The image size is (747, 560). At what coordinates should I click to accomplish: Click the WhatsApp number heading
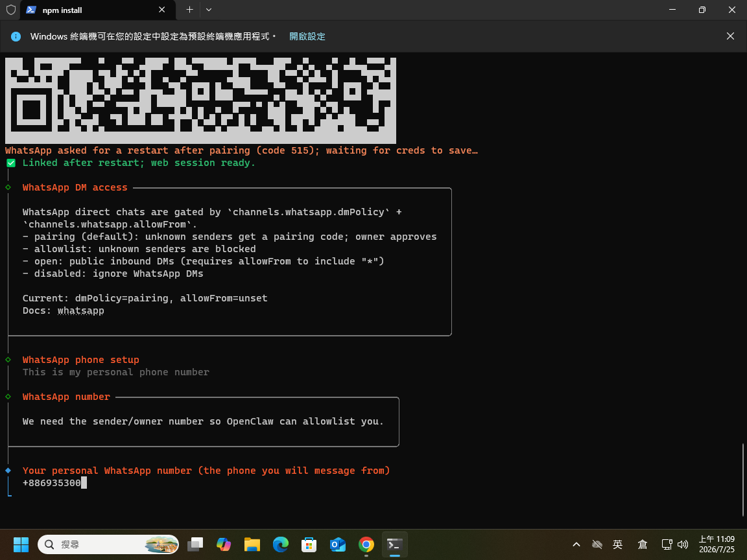tap(66, 397)
